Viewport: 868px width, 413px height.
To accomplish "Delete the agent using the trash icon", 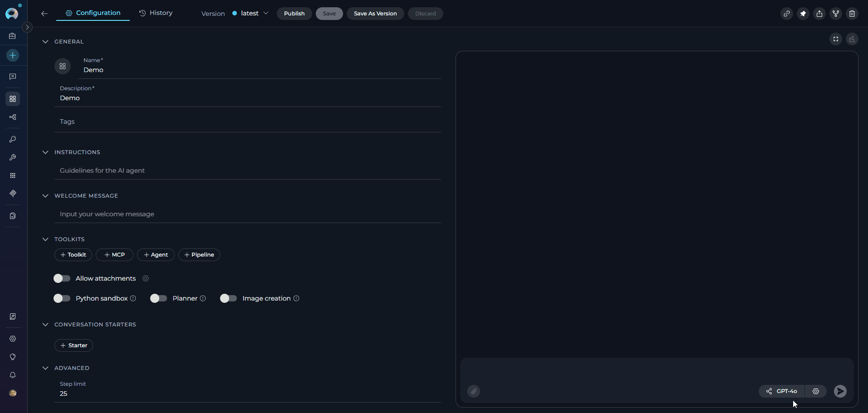I will coord(852,14).
